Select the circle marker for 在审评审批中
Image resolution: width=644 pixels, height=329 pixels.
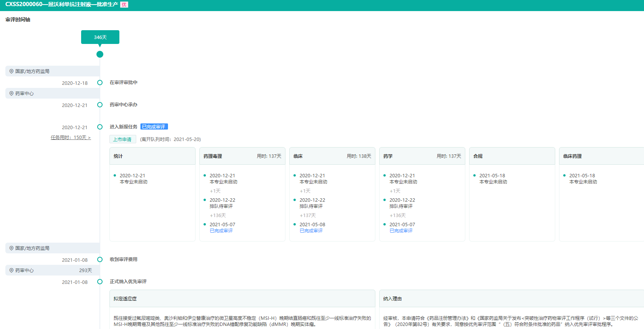[x=100, y=83]
